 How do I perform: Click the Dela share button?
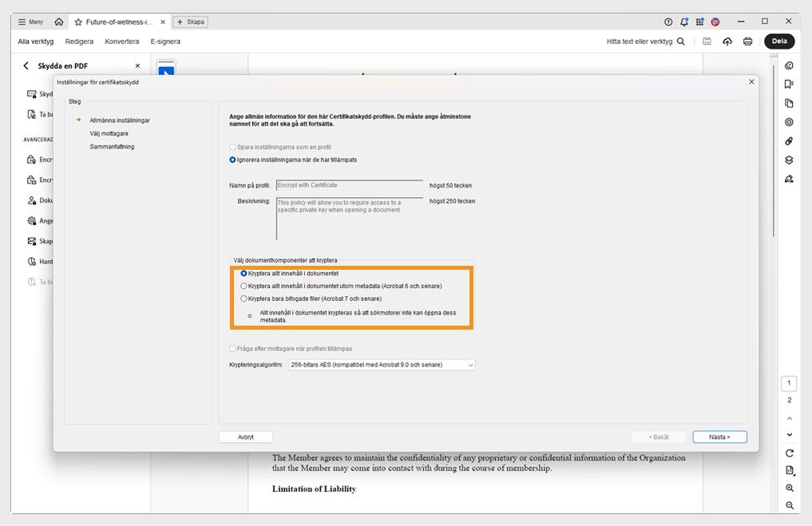(779, 42)
